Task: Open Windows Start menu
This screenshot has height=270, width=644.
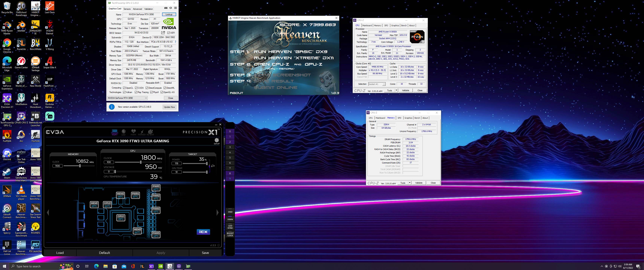Action: (4, 266)
